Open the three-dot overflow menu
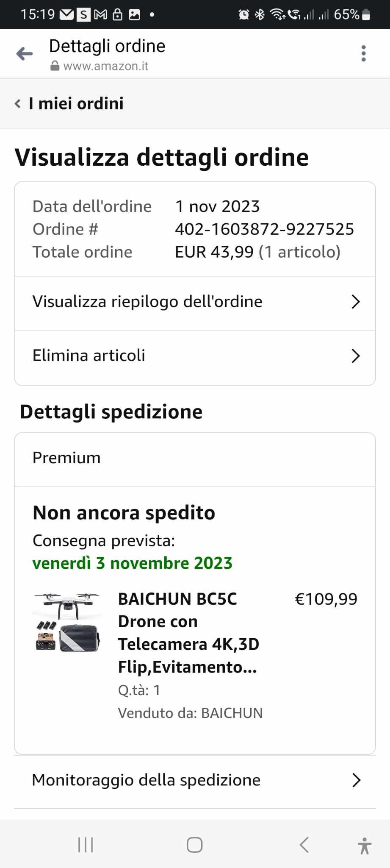Viewport: 390px width, 868px height. pyautogui.click(x=363, y=53)
